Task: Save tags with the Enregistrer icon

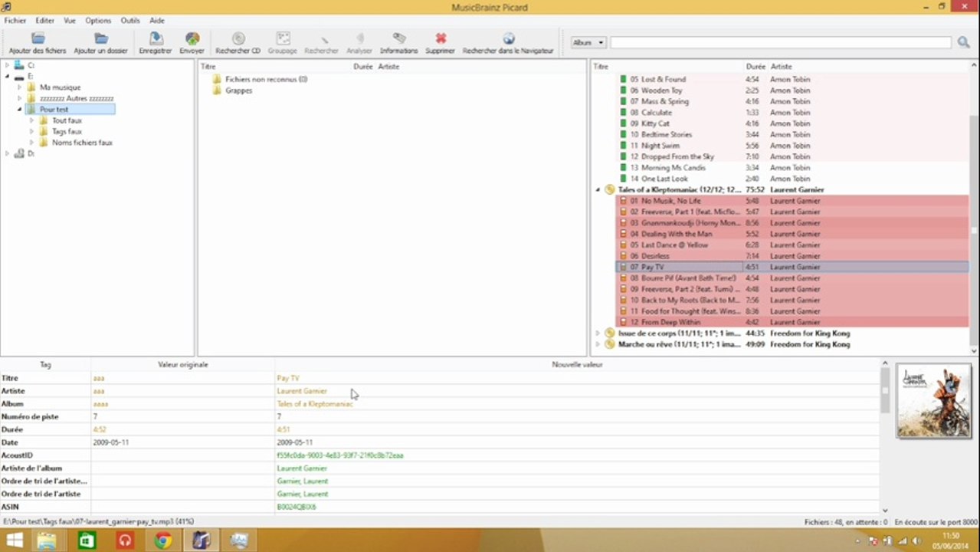Action: 156,38
